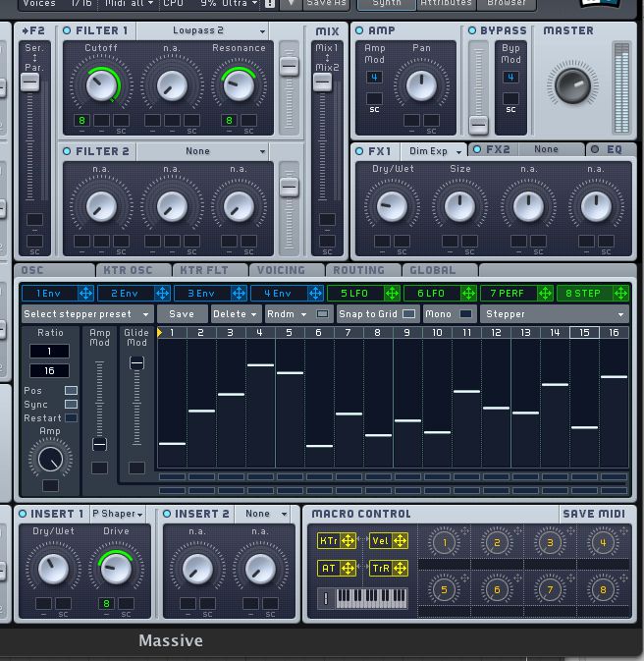
Task: Open the Rndm dropdown in stepper
Action: tap(287, 314)
